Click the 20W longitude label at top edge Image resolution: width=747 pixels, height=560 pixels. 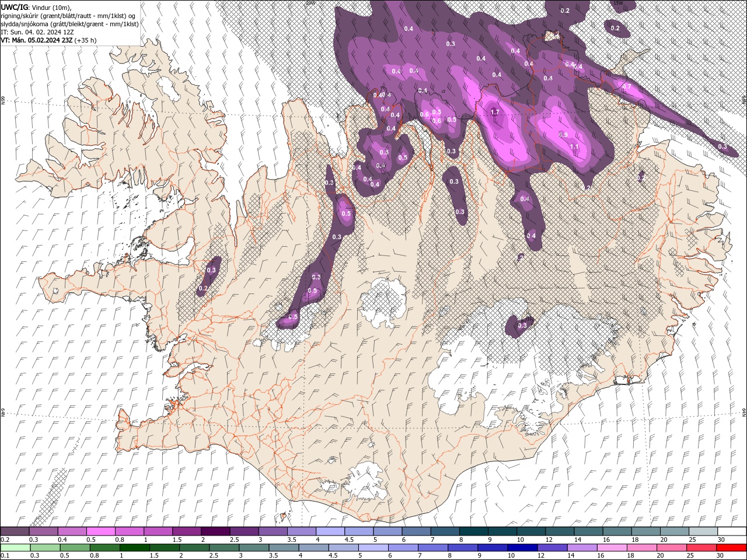pos(310,3)
